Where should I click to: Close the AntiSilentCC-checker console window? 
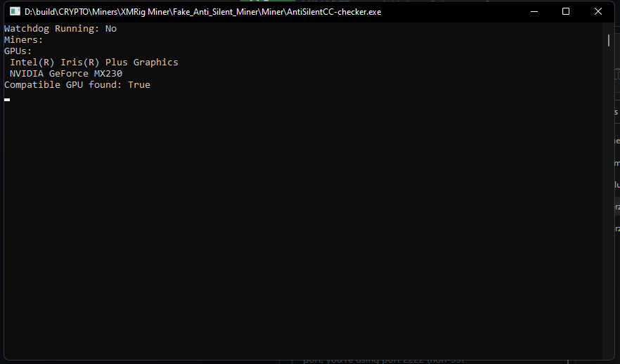[598, 11]
